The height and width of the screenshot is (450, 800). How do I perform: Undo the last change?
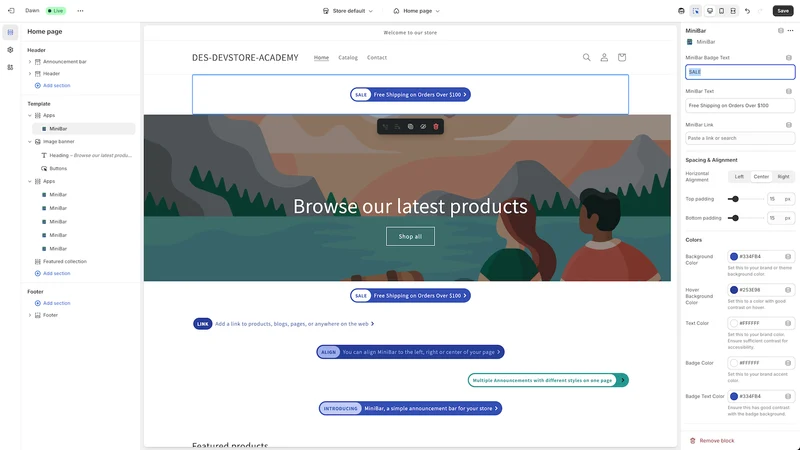click(x=747, y=11)
